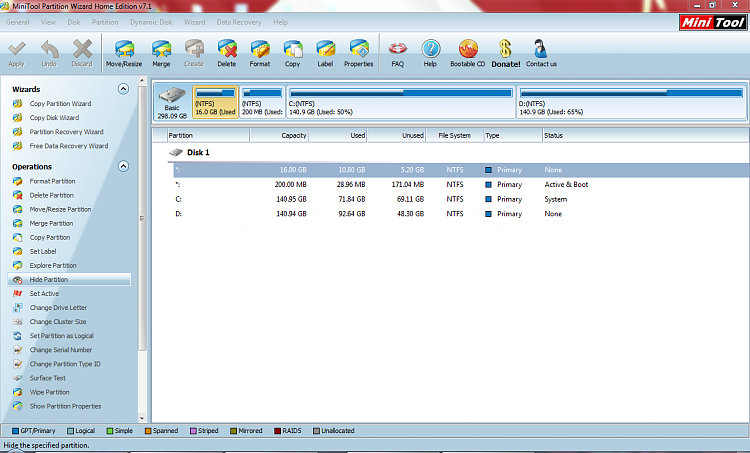
Task: Select the D: partition block in disk map
Action: pos(631,102)
